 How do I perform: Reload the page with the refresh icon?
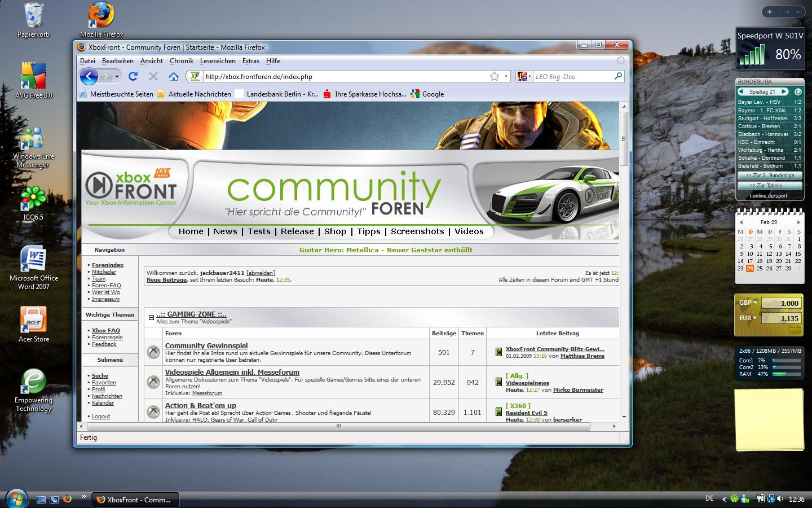tap(133, 76)
